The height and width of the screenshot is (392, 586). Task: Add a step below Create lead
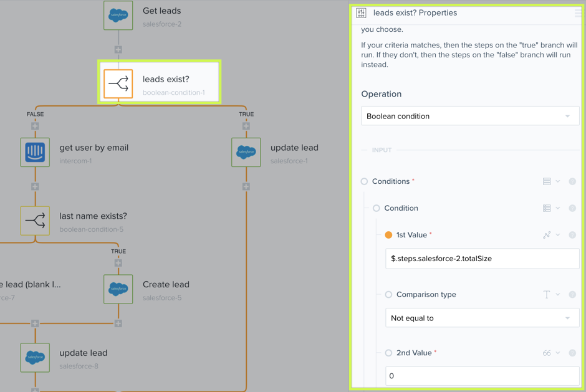click(x=118, y=323)
